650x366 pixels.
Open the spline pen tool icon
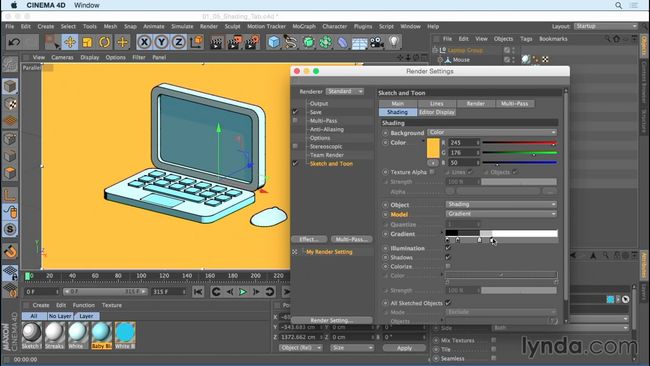[291, 42]
